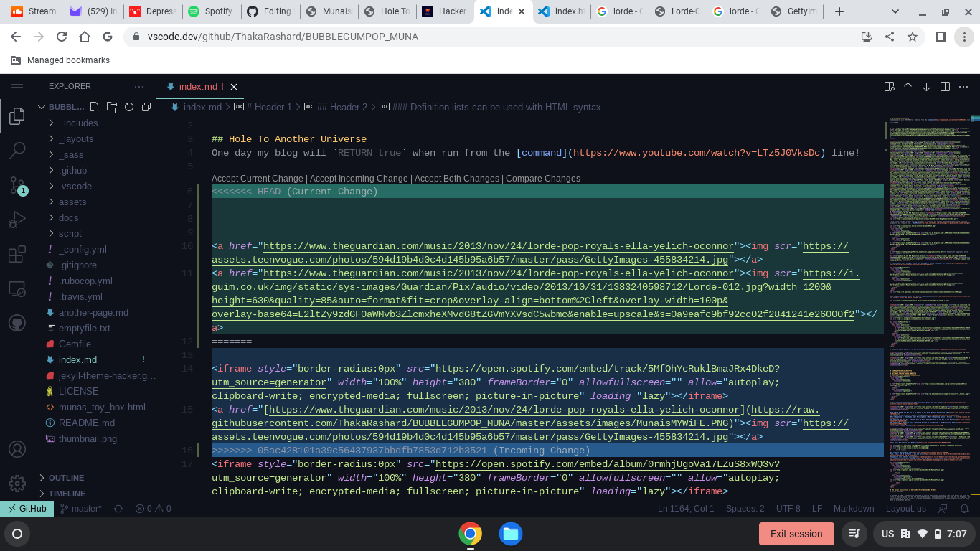Screen dimensions: 980x551
Task: Create a new file in Explorer
Action: pos(95,107)
